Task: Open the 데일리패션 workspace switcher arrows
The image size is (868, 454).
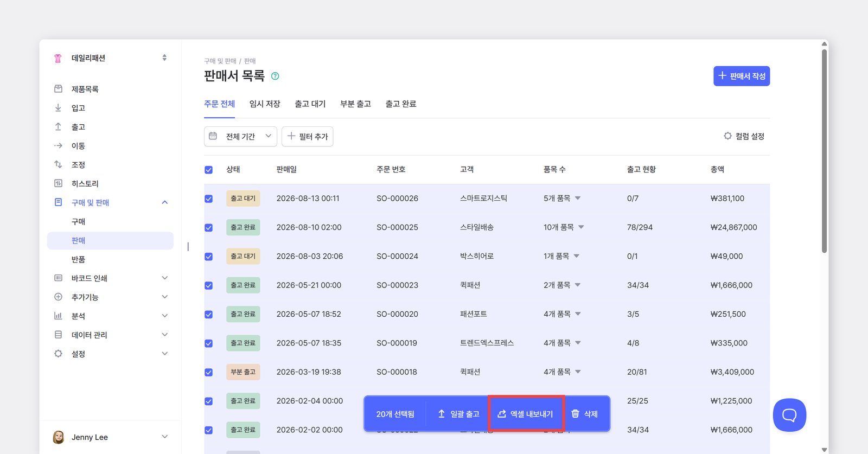Action: pos(164,57)
